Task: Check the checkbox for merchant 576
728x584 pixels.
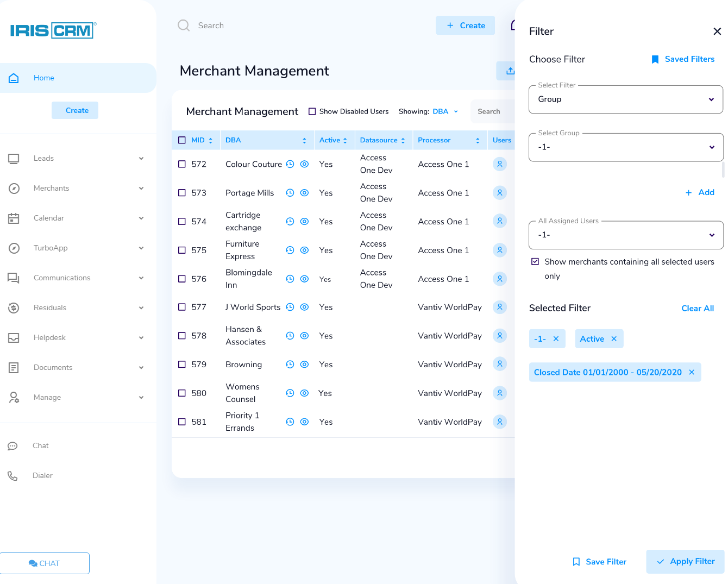Action: [182, 278]
